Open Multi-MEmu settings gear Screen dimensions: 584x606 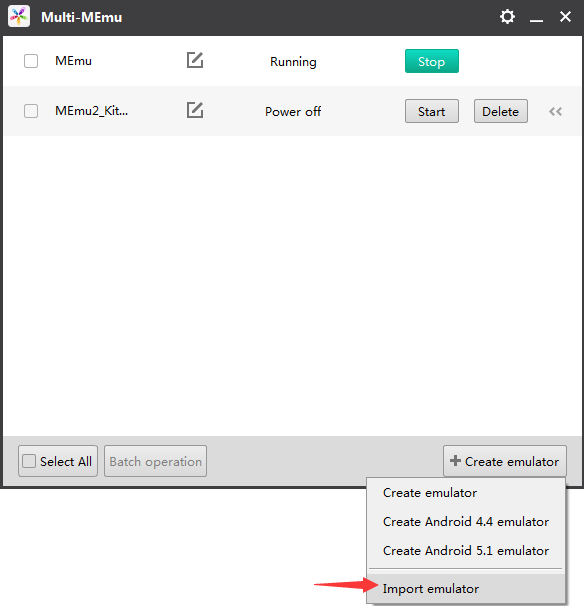pos(507,17)
